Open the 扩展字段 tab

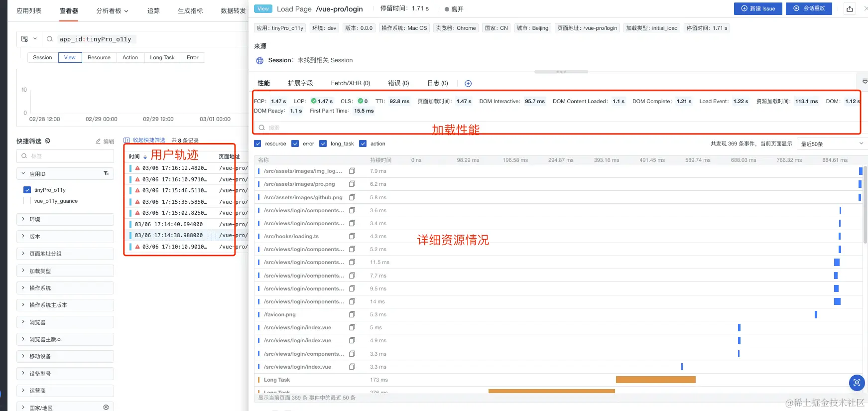[x=300, y=83]
